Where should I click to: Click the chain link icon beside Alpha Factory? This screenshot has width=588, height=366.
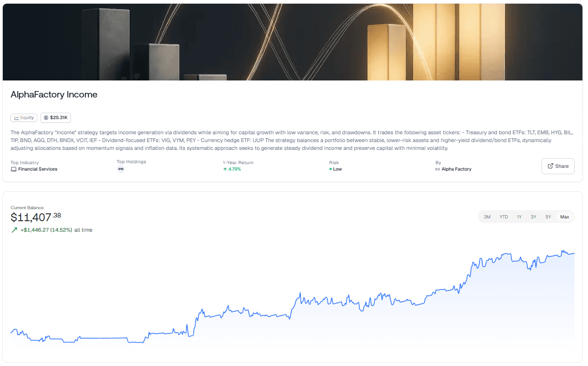click(438, 169)
